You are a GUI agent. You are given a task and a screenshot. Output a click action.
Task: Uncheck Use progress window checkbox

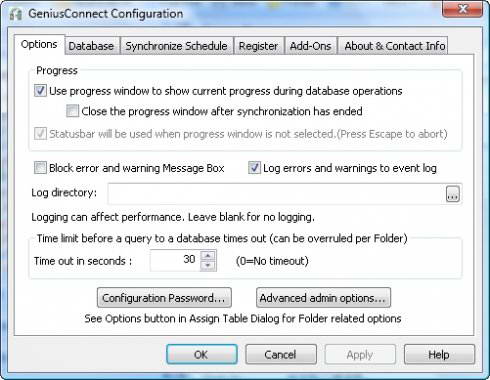coord(40,91)
